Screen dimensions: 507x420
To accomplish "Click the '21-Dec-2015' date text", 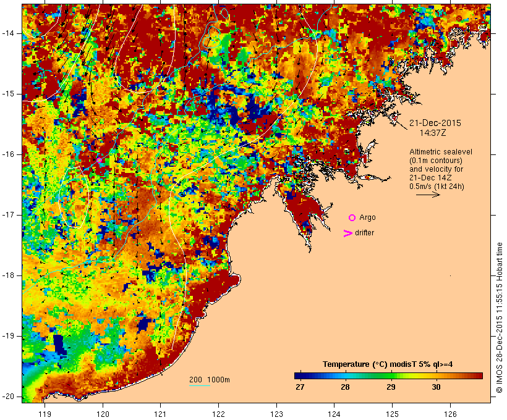I will pos(435,123).
